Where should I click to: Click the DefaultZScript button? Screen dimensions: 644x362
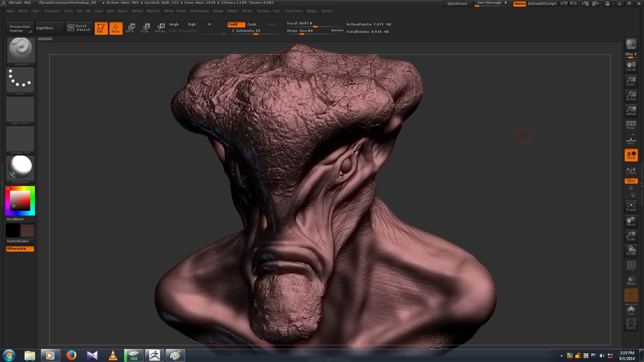(542, 4)
